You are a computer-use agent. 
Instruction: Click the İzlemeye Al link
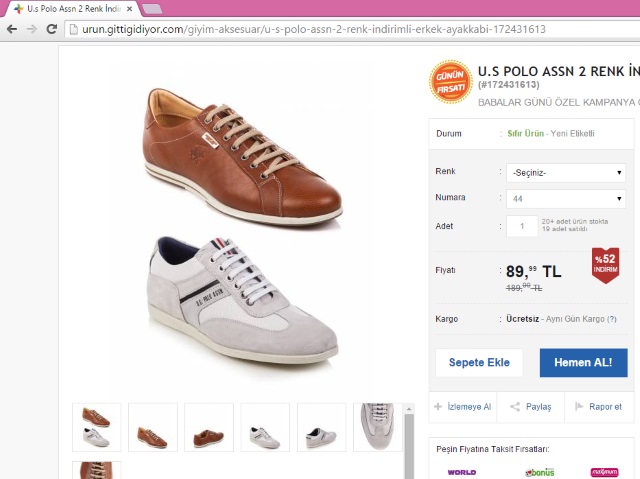pyautogui.click(x=469, y=406)
